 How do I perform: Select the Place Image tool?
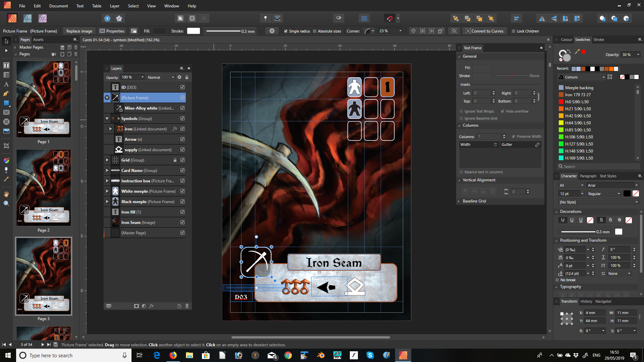pyautogui.click(x=6, y=131)
